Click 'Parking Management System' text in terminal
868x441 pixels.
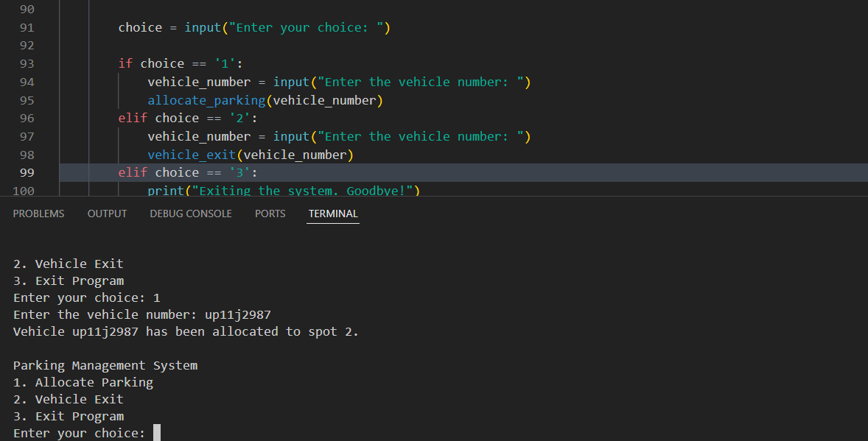click(x=105, y=365)
